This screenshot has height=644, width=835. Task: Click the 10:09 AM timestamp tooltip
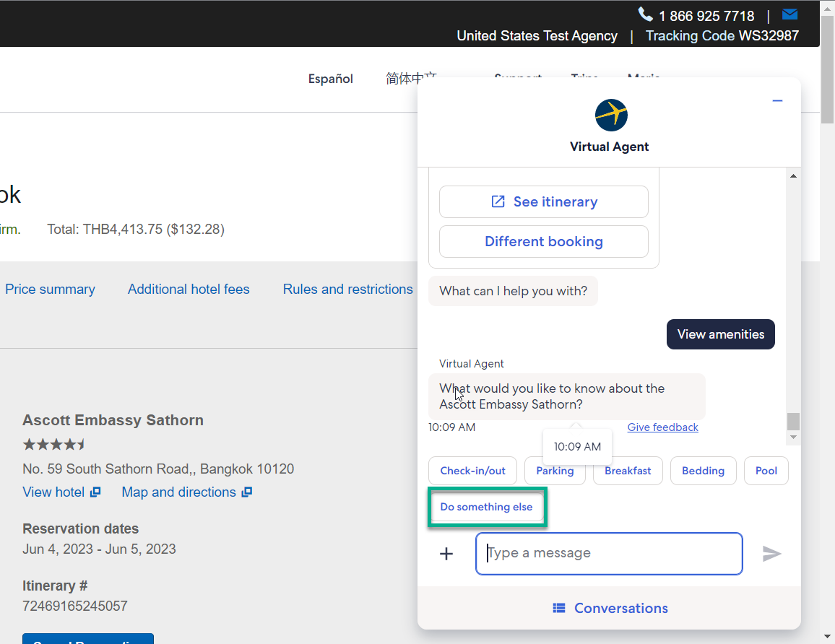point(577,447)
